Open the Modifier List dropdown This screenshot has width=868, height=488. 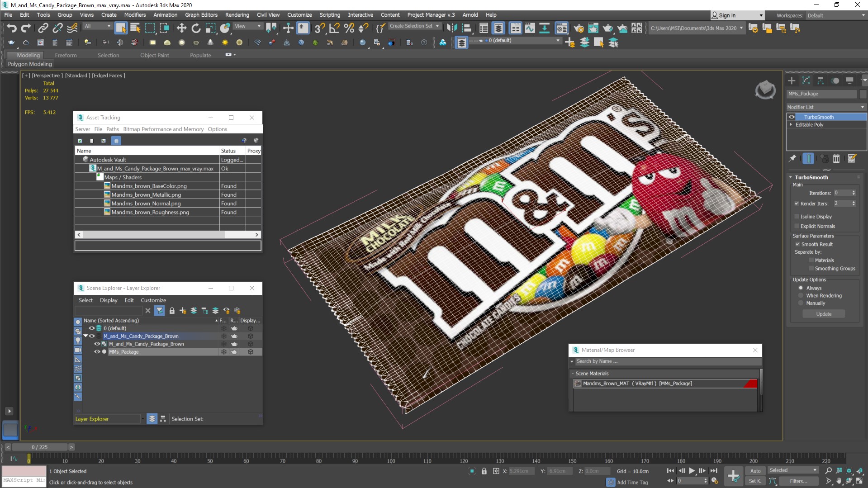pyautogui.click(x=826, y=107)
